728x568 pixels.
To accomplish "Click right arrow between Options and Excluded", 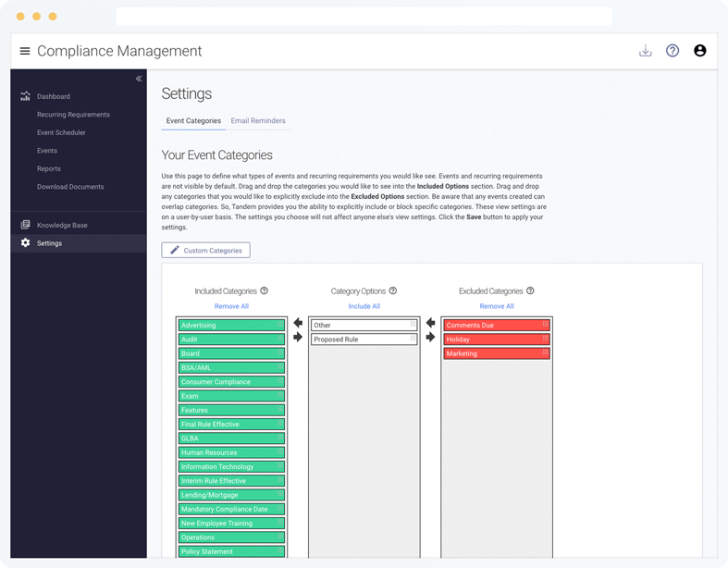I will coord(431,338).
